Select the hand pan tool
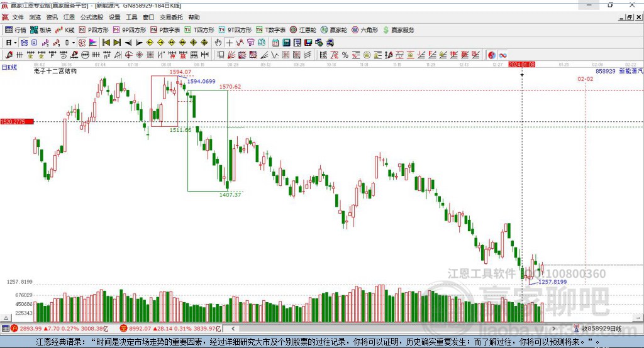Viewport: 644px width, 348px height. (218, 43)
